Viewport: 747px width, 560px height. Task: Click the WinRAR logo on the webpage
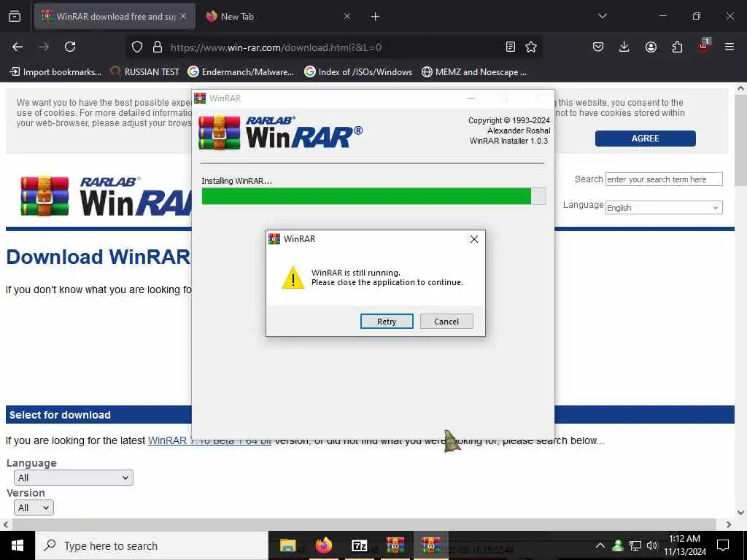[x=105, y=196]
